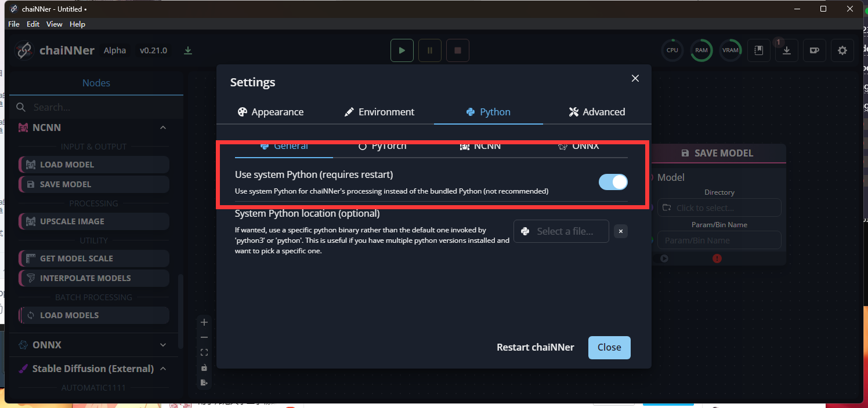This screenshot has width=868, height=408.
Task: Select the Upscale Image node
Action: tap(94, 221)
